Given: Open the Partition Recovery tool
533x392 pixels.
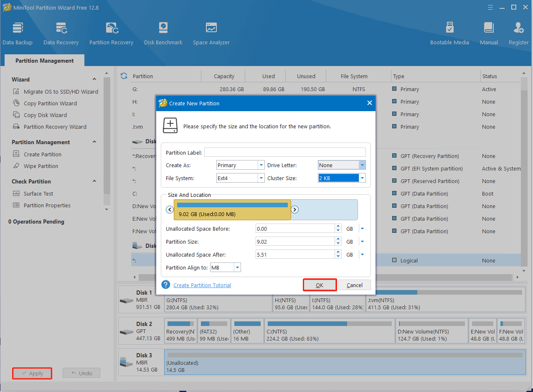Looking at the screenshot, I should (x=111, y=33).
